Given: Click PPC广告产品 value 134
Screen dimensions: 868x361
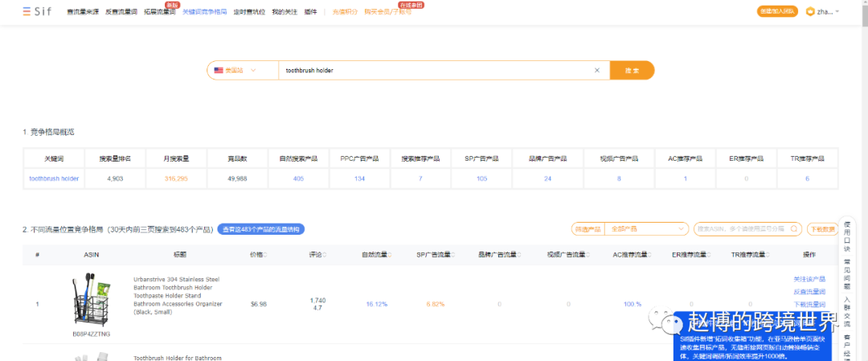Looking at the screenshot, I should click(359, 178).
